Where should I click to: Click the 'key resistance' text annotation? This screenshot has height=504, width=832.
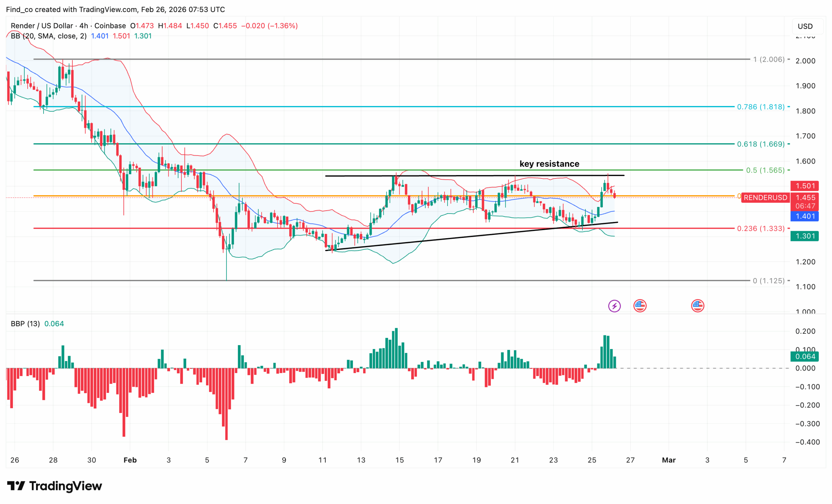(549, 164)
